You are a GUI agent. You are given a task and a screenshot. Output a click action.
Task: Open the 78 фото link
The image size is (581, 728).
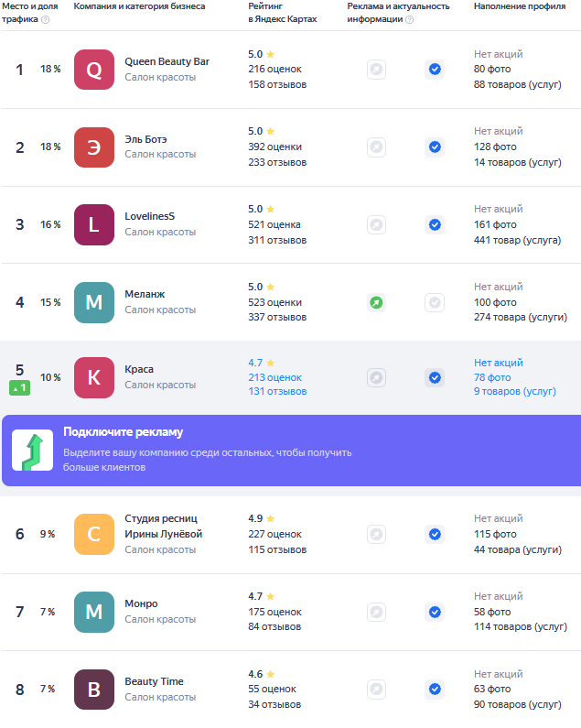coord(492,377)
